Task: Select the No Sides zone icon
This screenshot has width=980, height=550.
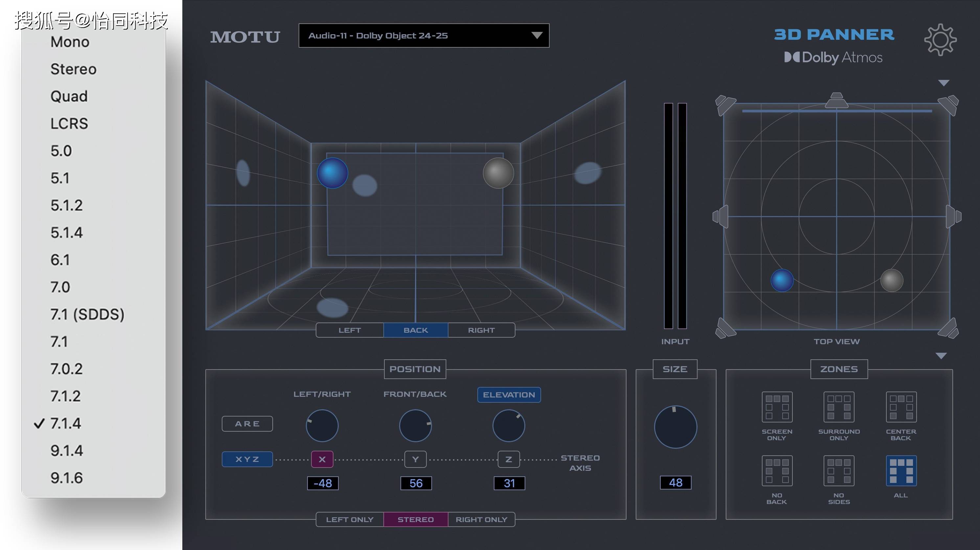Action: [839, 471]
